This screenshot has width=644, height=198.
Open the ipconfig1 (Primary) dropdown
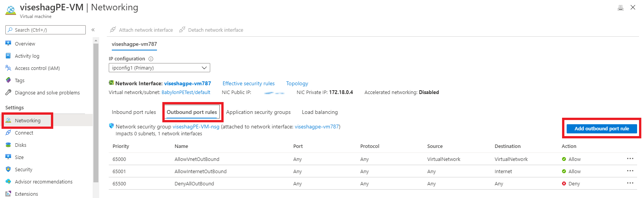click(x=159, y=68)
